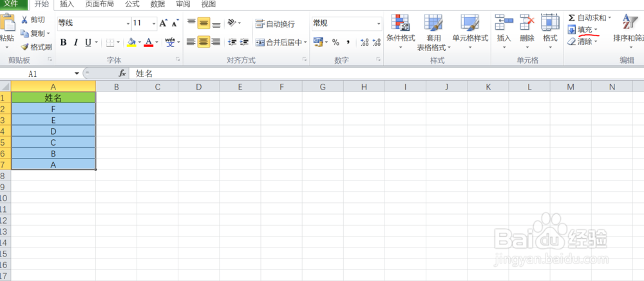The image size is (644, 281).
Task: Click the accounting number format icon
Action: 318,42
